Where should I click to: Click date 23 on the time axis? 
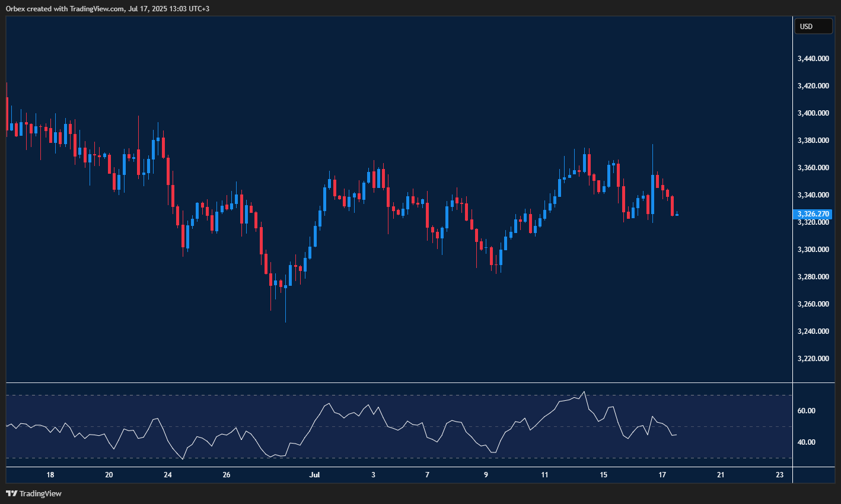(779, 475)
